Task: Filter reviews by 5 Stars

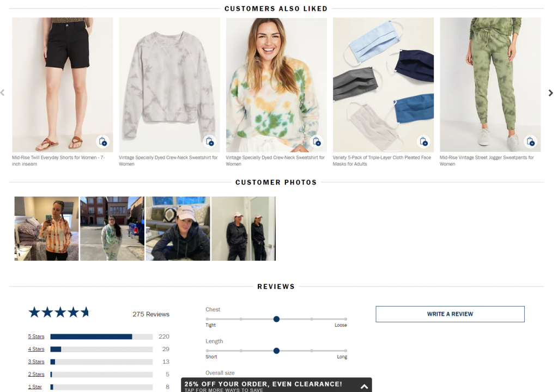Action: pyautogui.click(x=37, y=336)
